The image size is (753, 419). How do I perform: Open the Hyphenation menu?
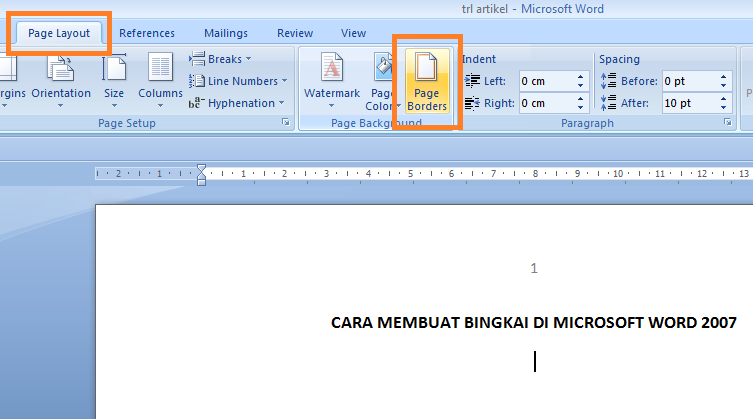[236, 103]
